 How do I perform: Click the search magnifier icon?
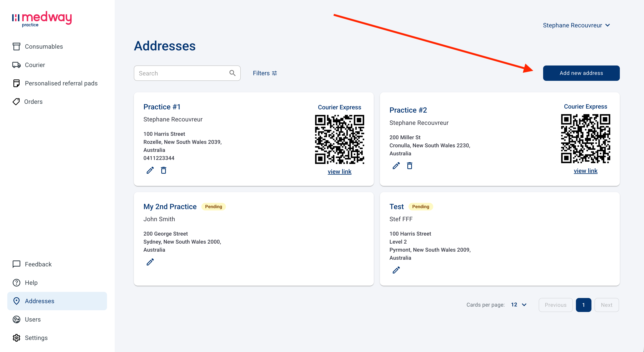point(232,73)
